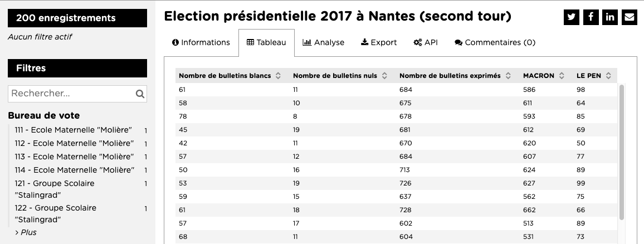The width and height of the screenshot is (644, 244).
Task: Open the Export tab
Action: [379, 42]
